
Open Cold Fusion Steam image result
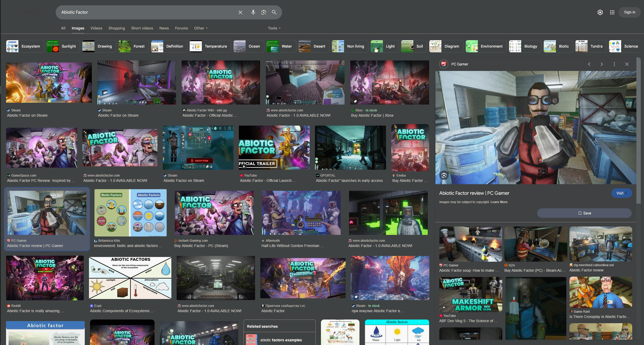[x=49, y=83]
